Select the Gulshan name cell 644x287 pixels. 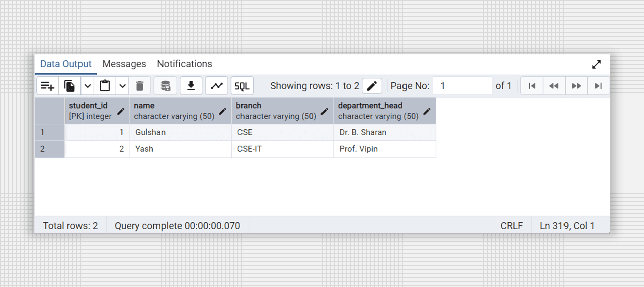pos(181,133)
